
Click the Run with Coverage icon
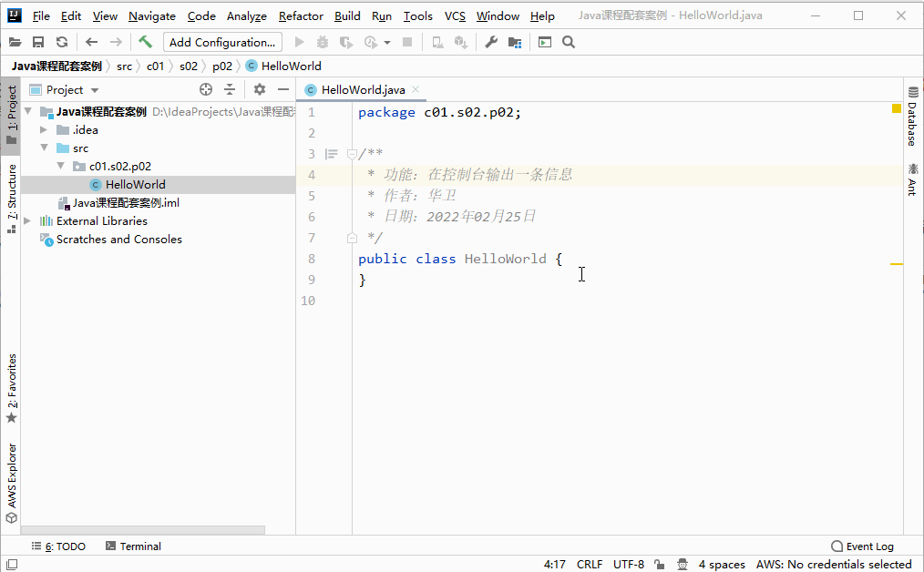point(346,42)
